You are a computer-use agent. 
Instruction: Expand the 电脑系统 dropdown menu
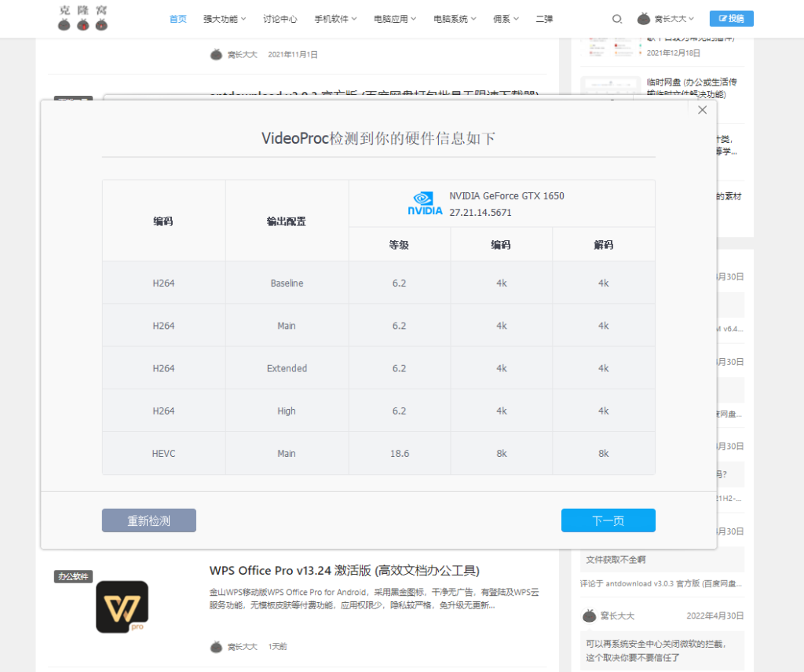(455, 19)
